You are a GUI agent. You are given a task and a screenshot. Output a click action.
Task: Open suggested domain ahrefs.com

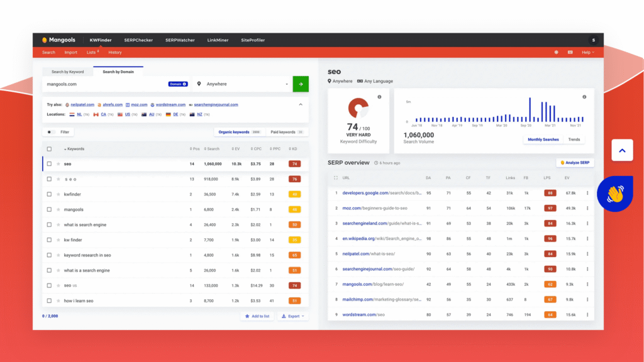pyautogui.click(x=113, y=105)
